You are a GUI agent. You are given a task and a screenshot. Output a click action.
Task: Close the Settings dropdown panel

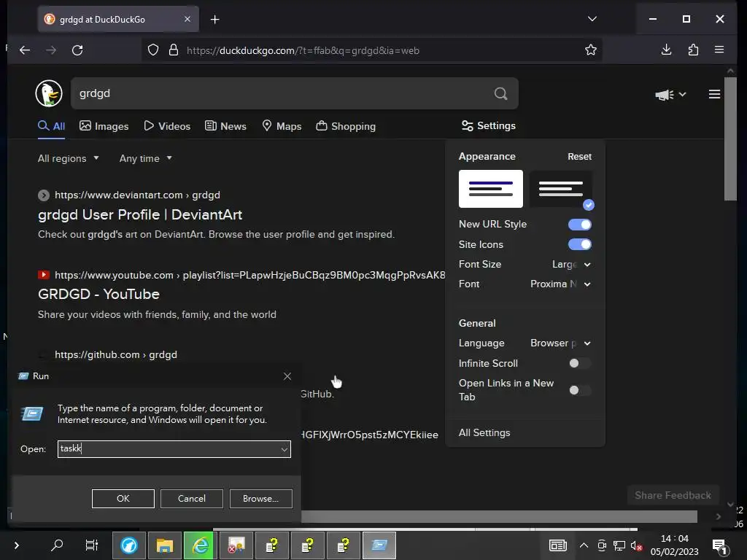click(489, 125)
